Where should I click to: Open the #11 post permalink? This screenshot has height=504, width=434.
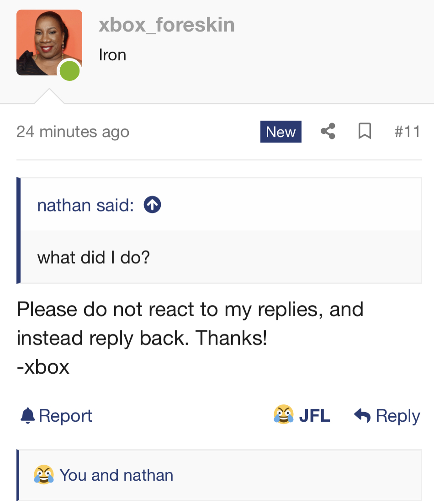pos(407,132)
